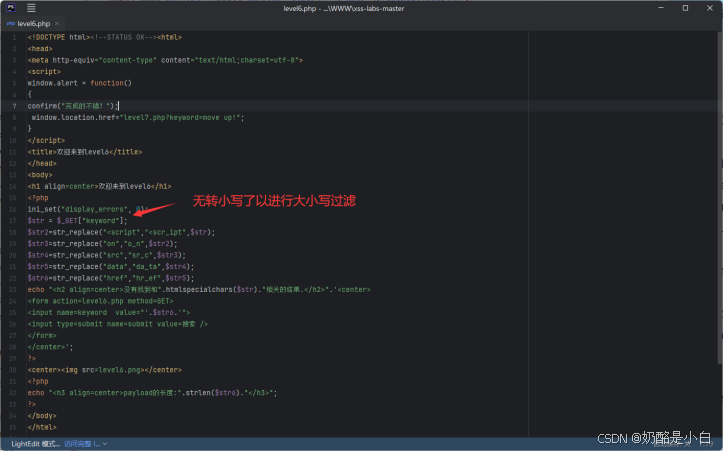Click the <img src=level6.png> line 30
Viewport: 723px width, 452px height.
[105, 370]
